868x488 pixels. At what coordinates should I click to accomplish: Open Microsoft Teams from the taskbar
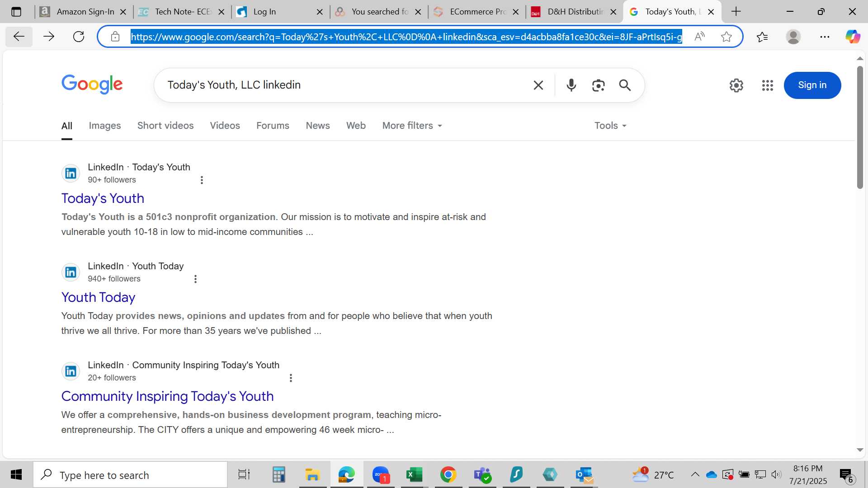[482, 475]
